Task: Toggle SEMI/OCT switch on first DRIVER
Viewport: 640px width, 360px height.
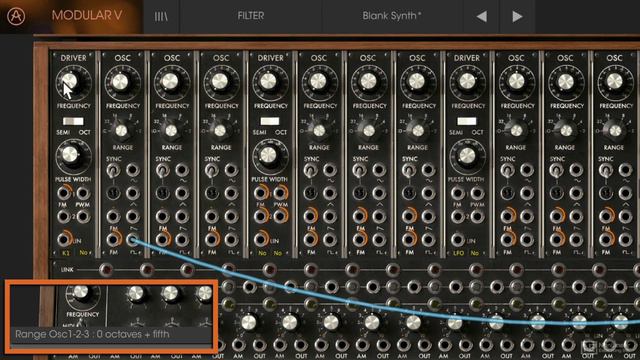Action: pyautogui.click(x=73, y=121)
